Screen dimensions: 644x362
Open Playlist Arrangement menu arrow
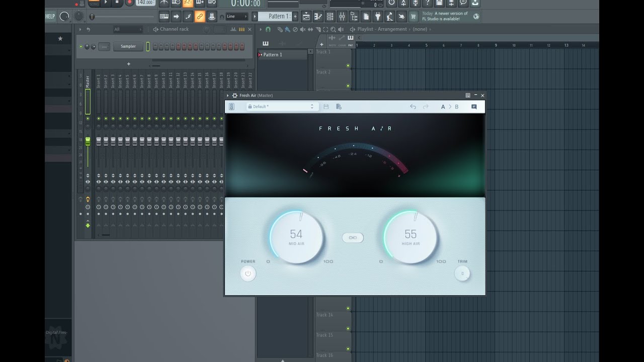coord(261,29)
